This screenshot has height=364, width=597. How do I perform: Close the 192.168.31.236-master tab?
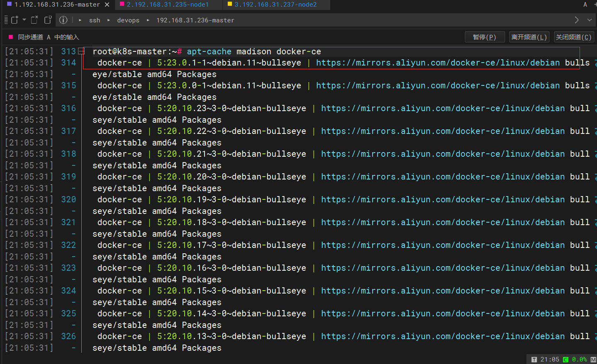107,5
